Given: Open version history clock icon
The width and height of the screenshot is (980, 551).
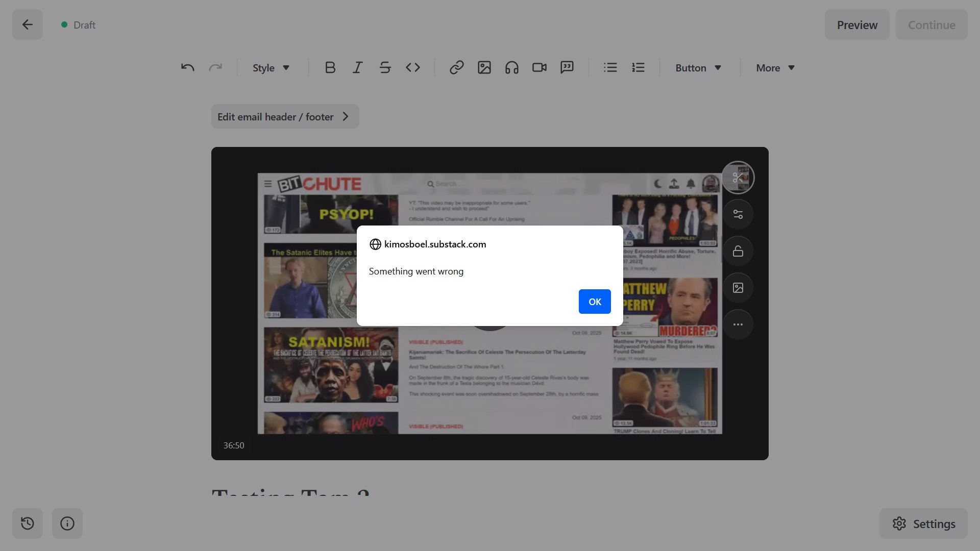Looking at the screenshot, I should pyautogui.click(x=28, y=523).
